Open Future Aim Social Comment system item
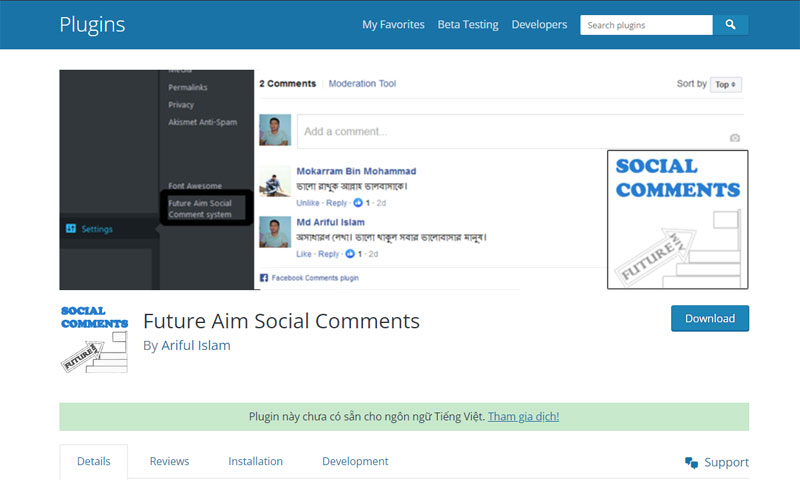 click(x=200, y=209)
